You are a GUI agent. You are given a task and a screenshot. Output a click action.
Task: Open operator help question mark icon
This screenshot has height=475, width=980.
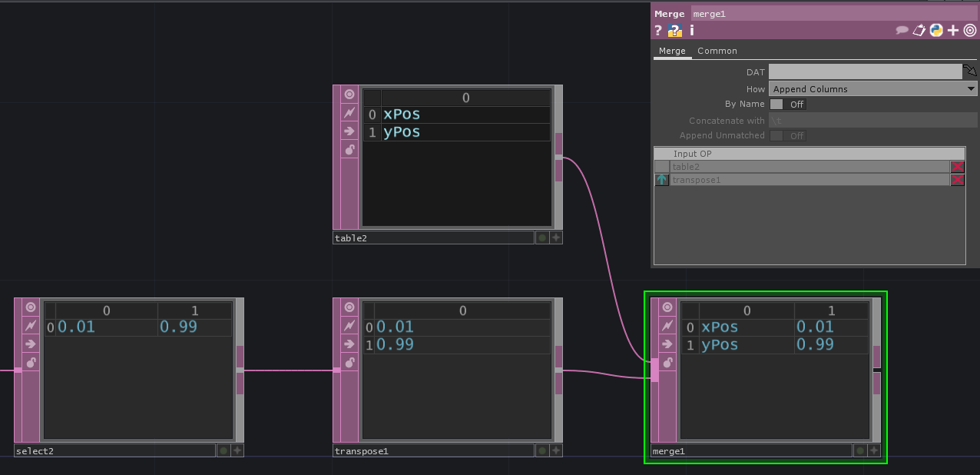[x=658, y=31]
